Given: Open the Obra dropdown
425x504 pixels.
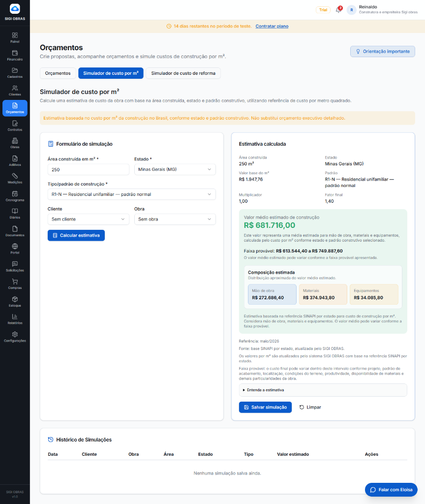Looking at the screenshot, I should [175, 219].
